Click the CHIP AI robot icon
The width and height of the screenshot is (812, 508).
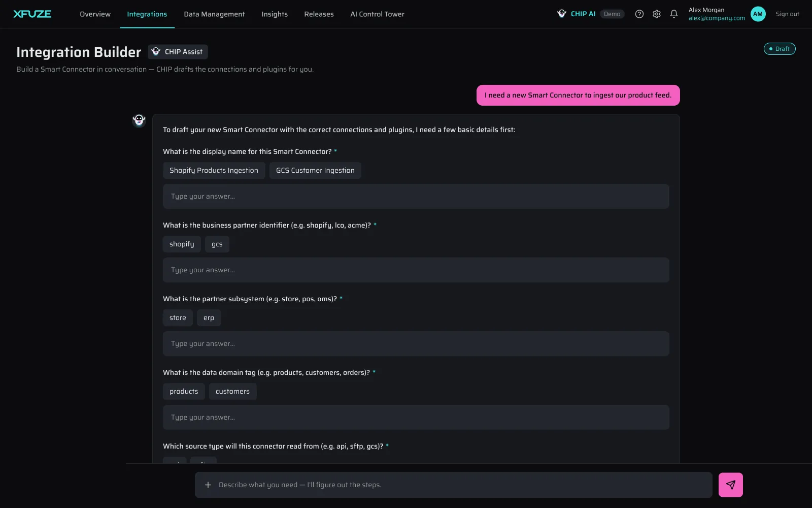tap(562, 14)
